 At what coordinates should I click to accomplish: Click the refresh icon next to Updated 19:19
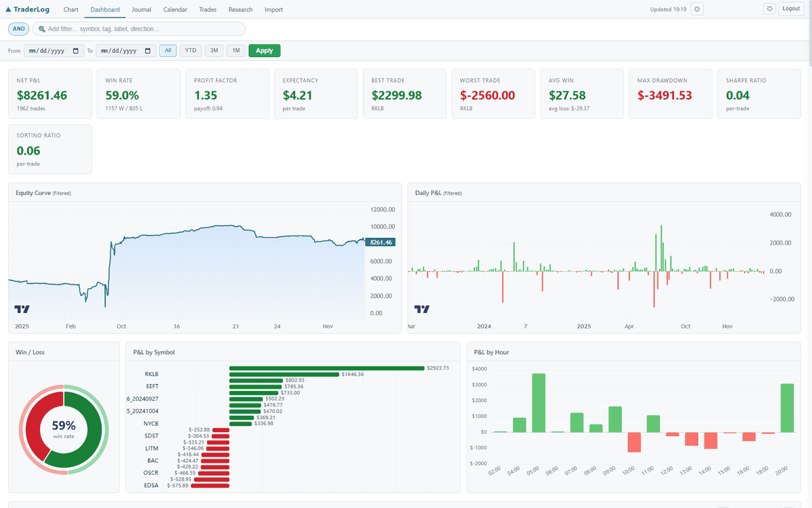click(696, 9)
